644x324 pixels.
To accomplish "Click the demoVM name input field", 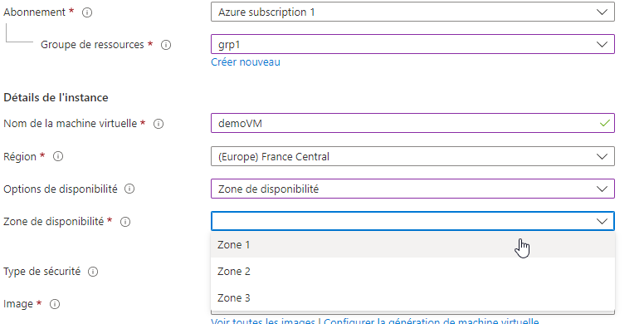I will pyautogui.click(x=412, y=123).
